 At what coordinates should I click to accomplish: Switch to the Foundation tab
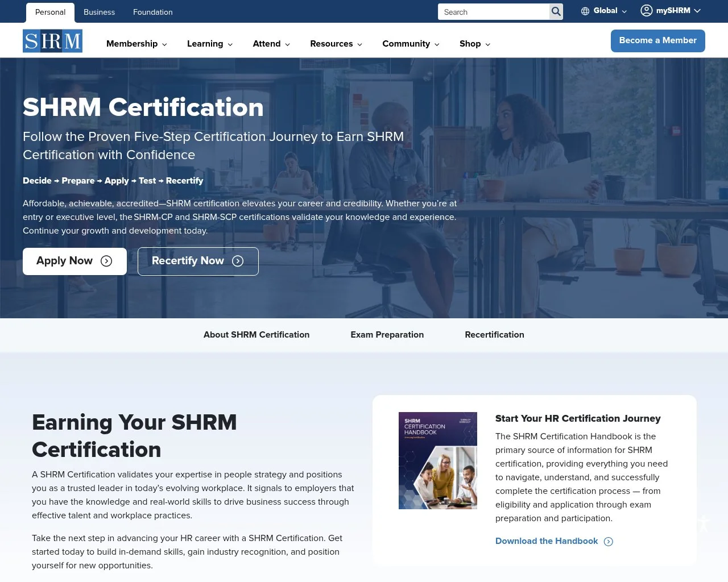(152, 12)
